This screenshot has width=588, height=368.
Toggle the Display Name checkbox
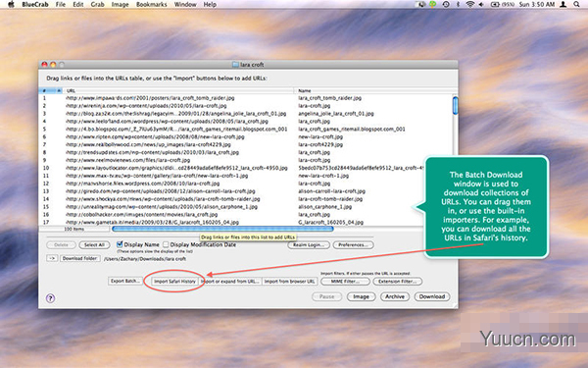pyautogui.click(x=120, y=244)
